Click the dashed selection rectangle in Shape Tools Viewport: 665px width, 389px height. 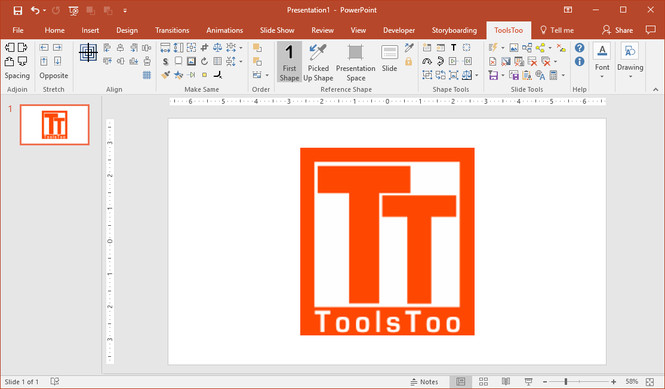click(467, 48)
